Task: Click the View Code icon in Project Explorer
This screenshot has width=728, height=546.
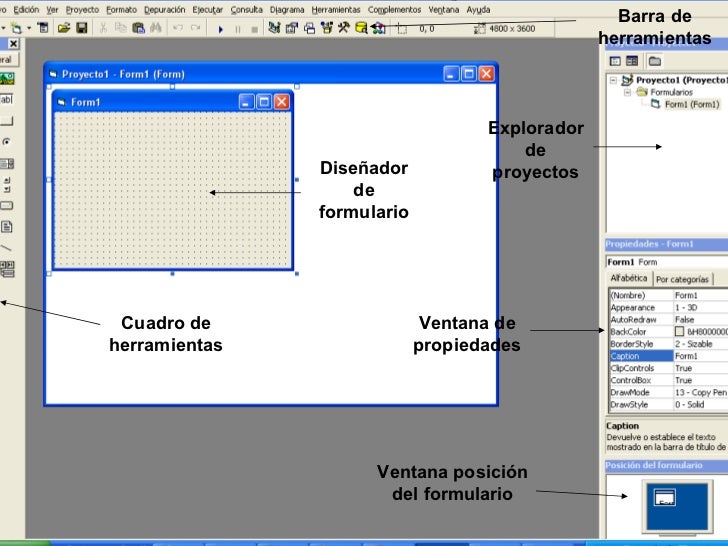Action: click(x=615, y=61)
